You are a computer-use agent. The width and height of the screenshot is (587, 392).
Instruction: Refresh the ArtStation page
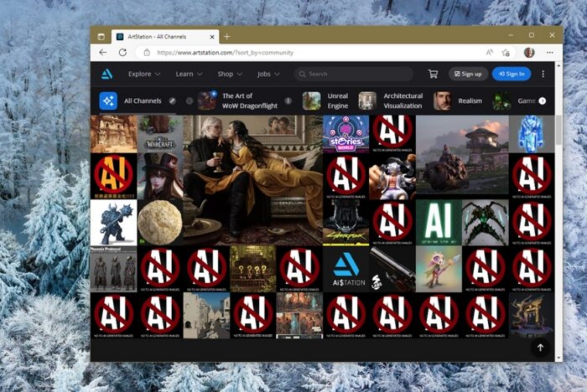pyautogui.click(x=123, y=52)
